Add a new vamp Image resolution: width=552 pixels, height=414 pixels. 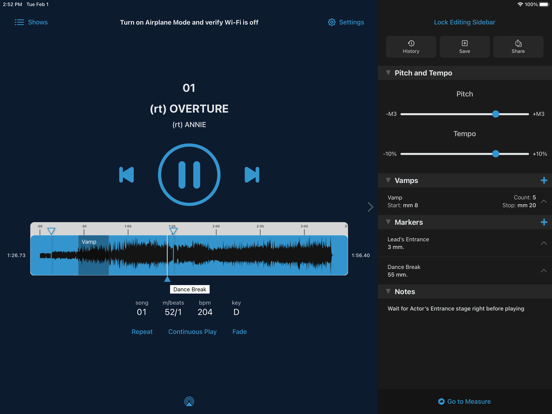tap(544, 180)
